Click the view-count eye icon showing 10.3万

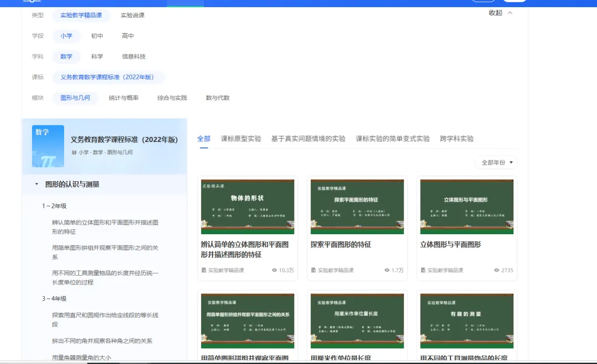coord(275,270)
